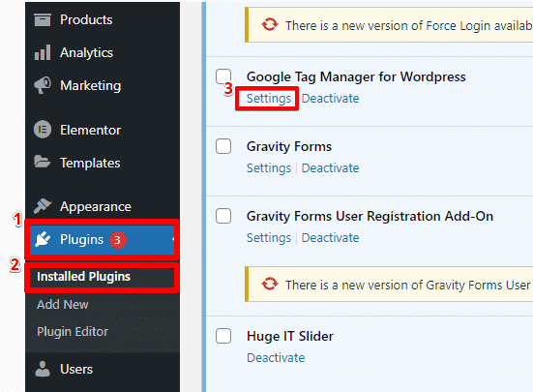533x392 pixels.
Task: Click the Users person icon
Action: click(43, 369)
